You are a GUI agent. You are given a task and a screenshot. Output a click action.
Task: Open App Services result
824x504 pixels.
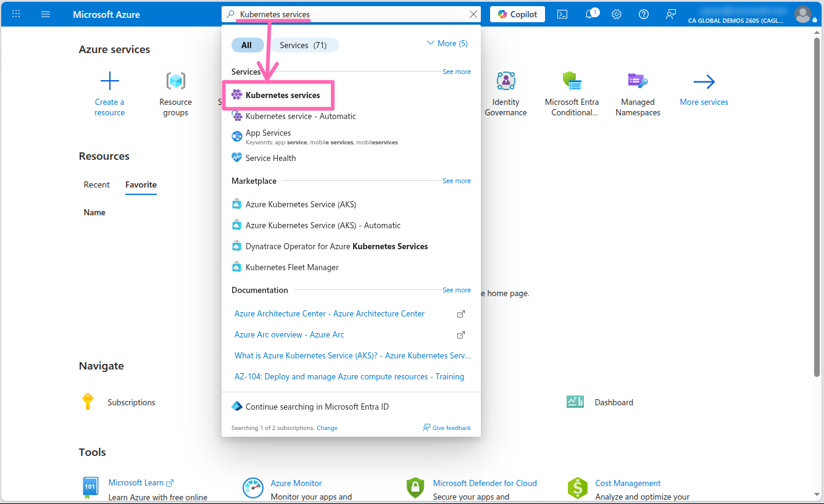click(315, 137)
